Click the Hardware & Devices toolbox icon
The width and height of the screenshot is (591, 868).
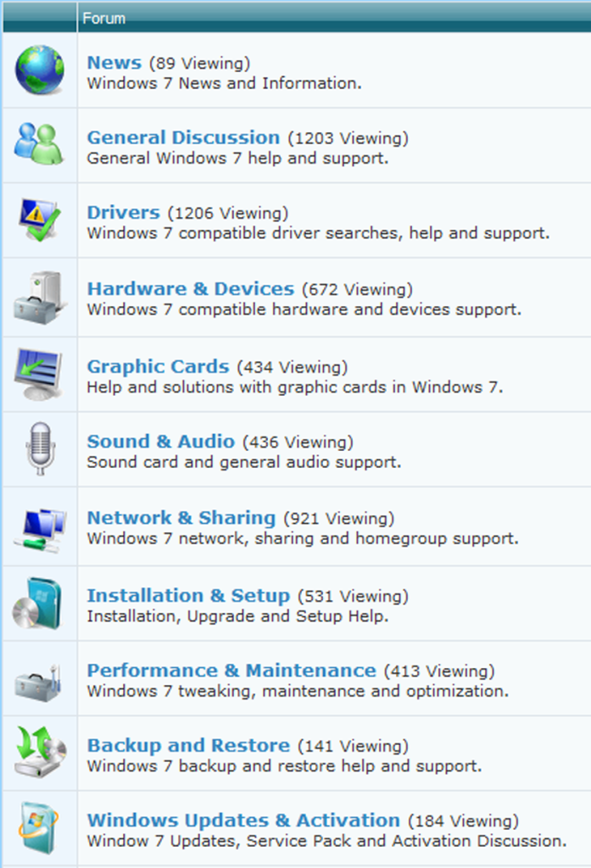[39, 297]
